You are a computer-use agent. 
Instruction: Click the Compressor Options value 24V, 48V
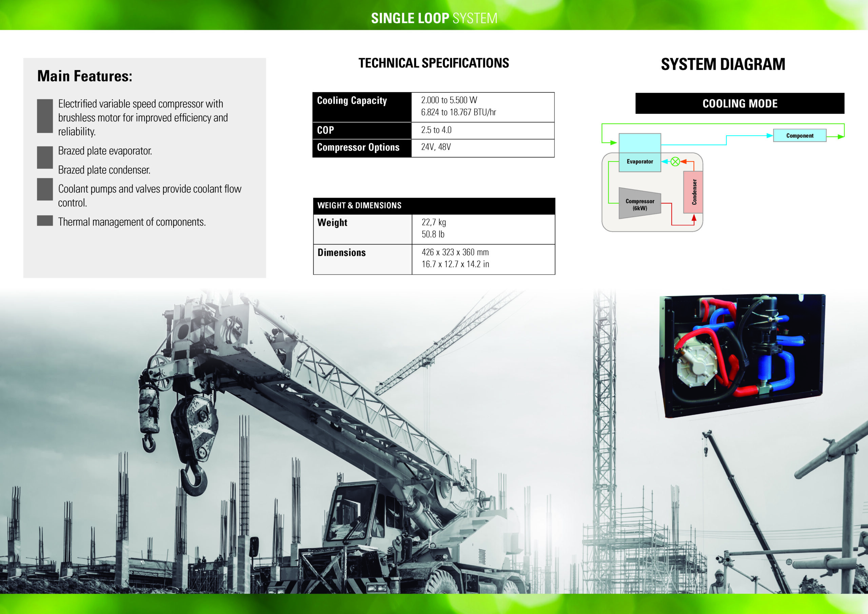436,147
